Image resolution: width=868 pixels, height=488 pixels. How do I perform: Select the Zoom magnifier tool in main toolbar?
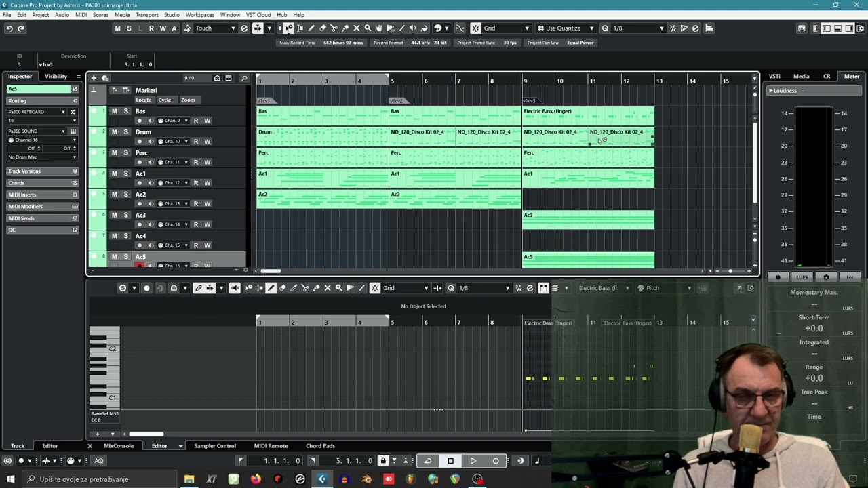coord(368,28)
